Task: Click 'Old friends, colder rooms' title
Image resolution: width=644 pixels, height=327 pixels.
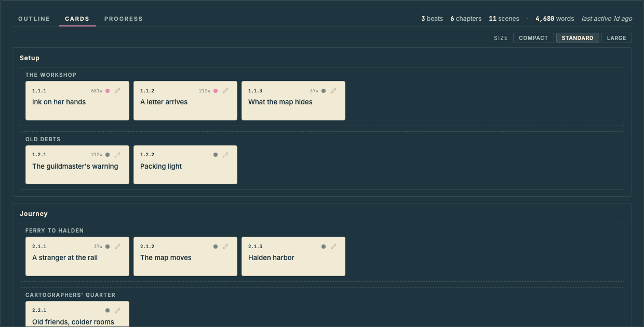Action: [x=73, y=322]
